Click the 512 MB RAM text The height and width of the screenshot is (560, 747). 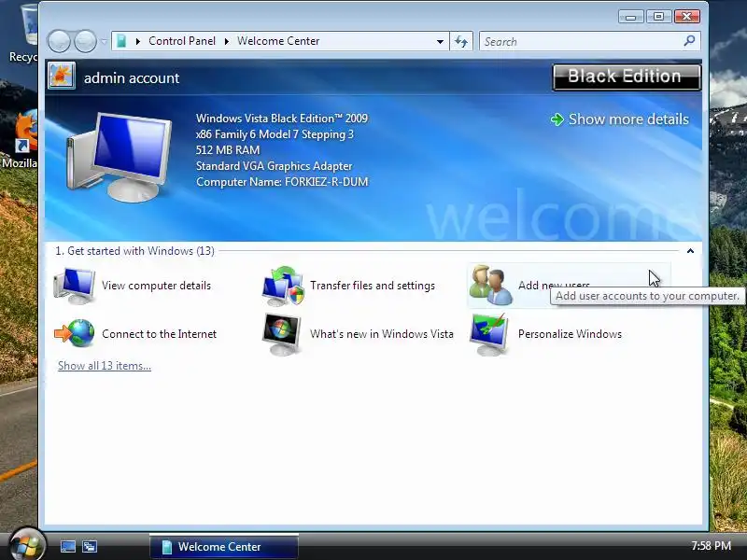coord(228,150)
